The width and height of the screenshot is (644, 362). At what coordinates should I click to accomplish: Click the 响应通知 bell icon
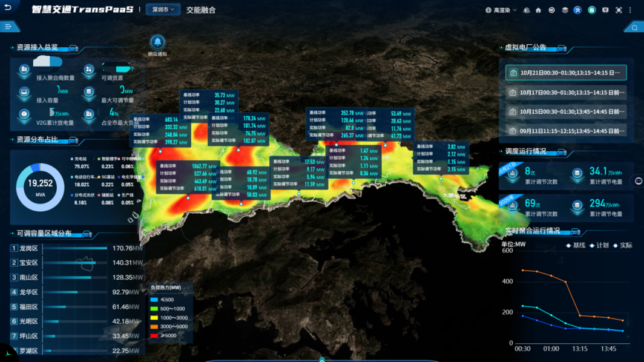157,42
